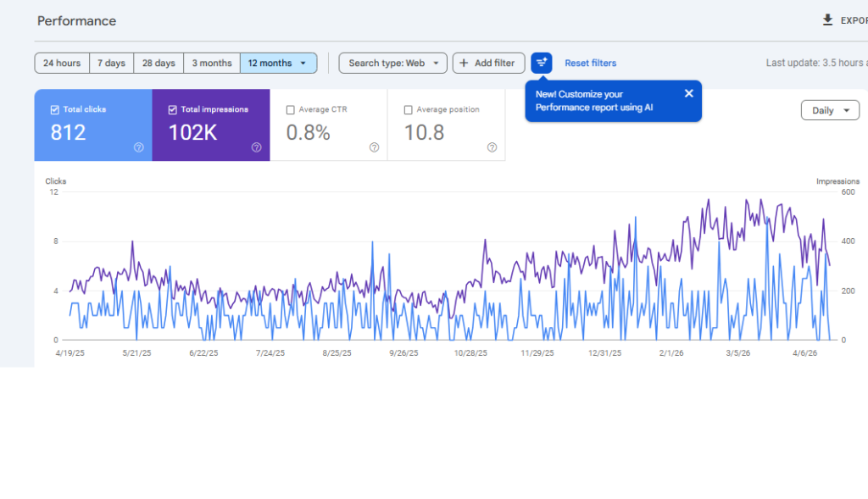Enable the Average position metric

coord(409,109)
